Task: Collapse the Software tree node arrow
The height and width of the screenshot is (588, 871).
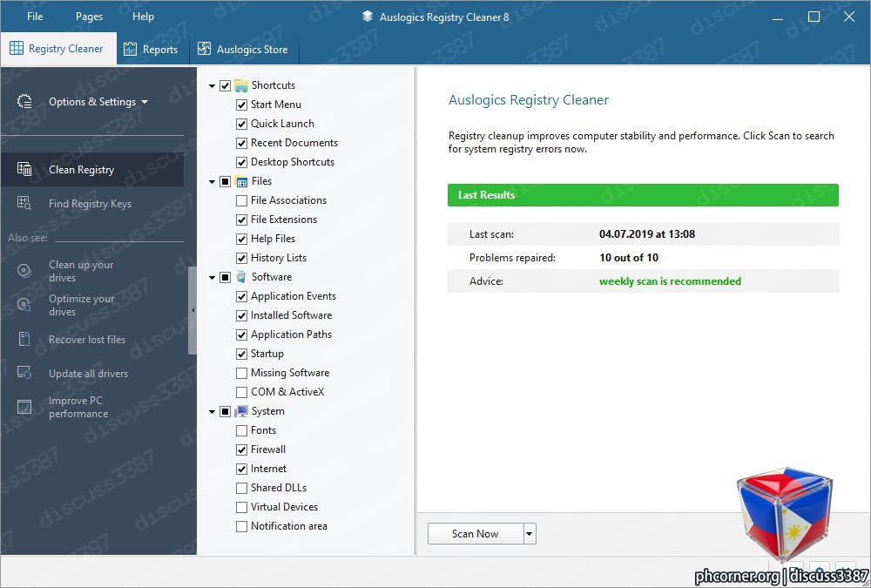Action: (x=213, y=277)
